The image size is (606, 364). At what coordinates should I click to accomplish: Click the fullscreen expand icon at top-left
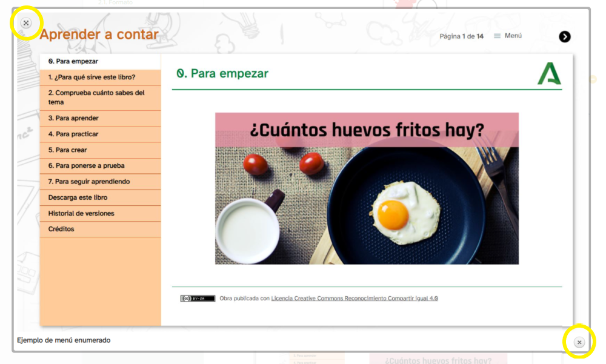[26, 23]
